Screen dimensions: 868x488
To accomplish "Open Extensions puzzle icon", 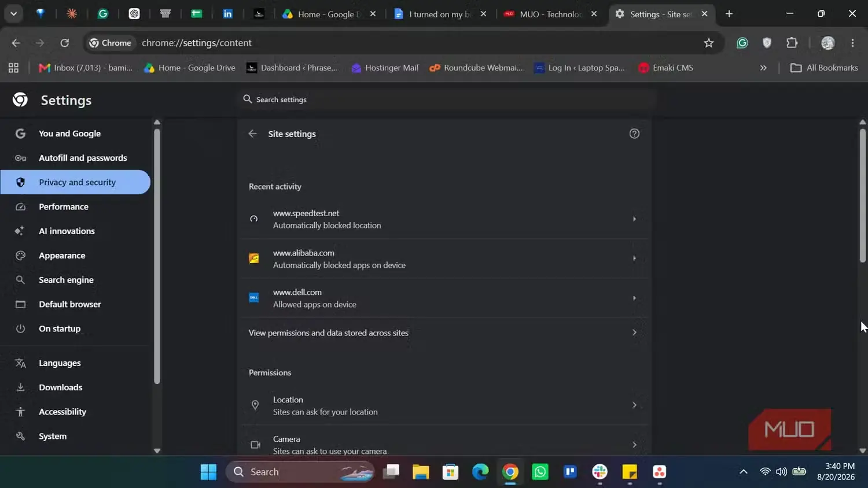I will [x=792, y=43].
